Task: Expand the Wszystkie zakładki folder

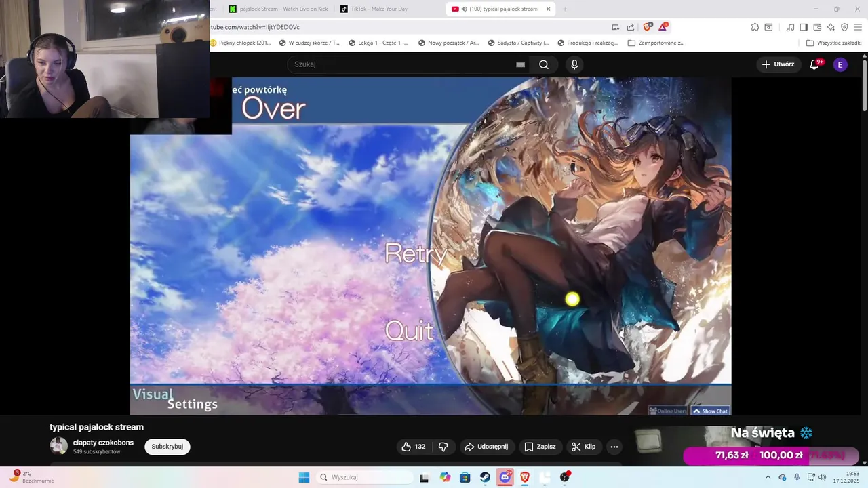Action: pos(833,43)
